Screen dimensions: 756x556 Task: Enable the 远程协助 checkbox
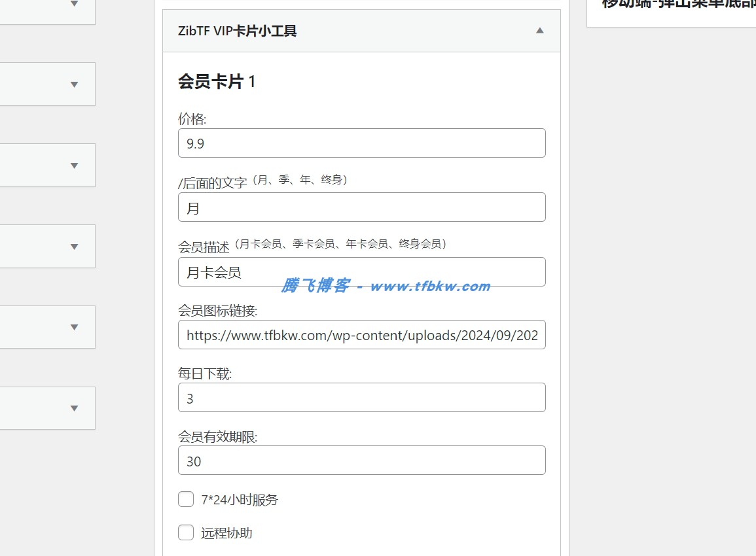coord(186,532)
